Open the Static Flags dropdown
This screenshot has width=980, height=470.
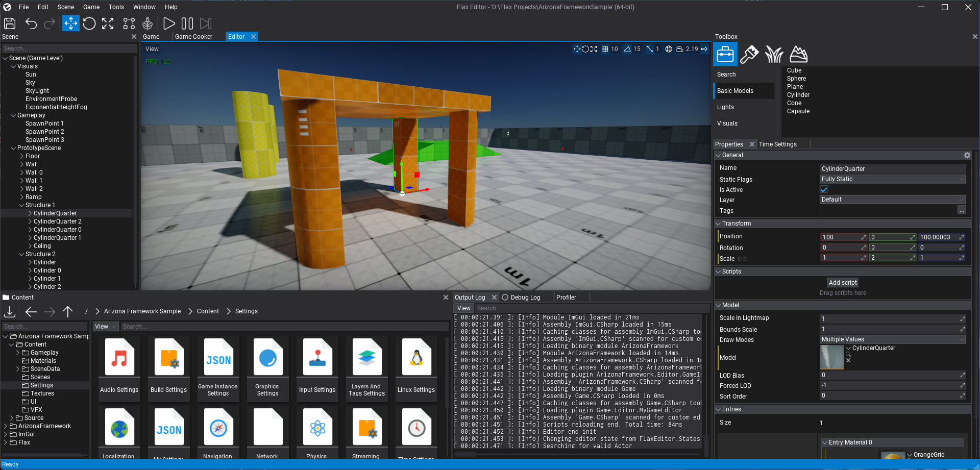click(x=892, y=179)
